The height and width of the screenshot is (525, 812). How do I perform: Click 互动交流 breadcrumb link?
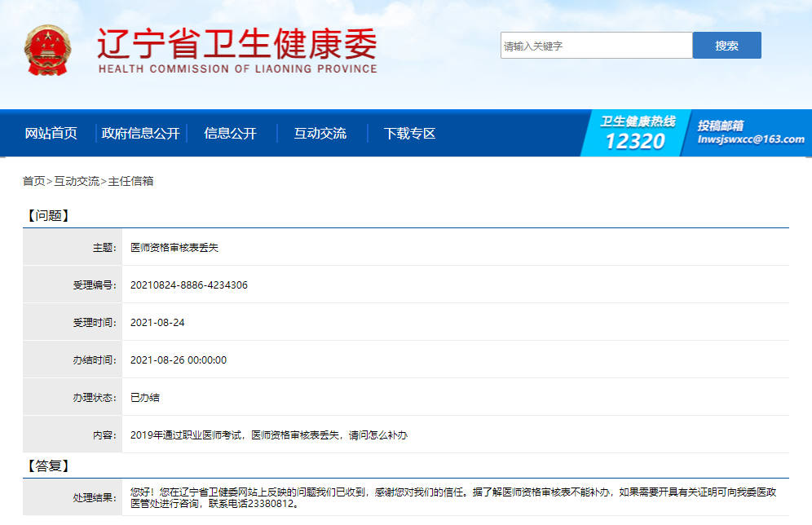tap(77, 181)
